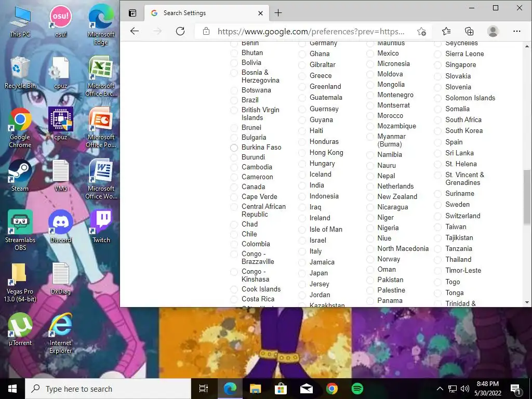Click the Hong Kong country label
This screenshot has width=532, height=399.
[326, 153]
